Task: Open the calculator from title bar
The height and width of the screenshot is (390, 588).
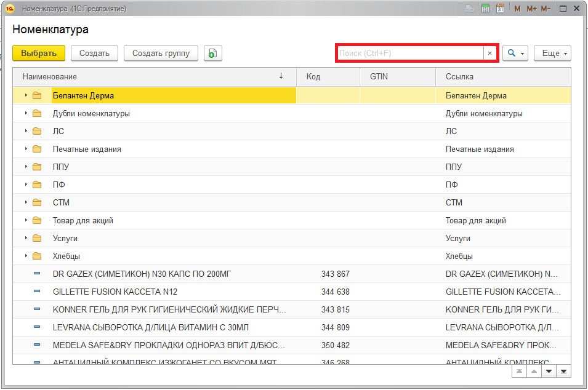Action: 486,9
